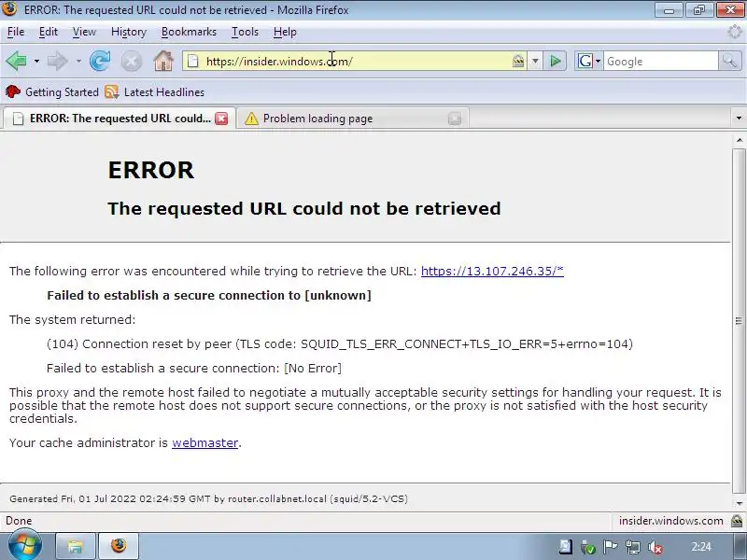Click the Firefox taskbar button
This screenshot has width=747, height=560.
tap(119, 546)
